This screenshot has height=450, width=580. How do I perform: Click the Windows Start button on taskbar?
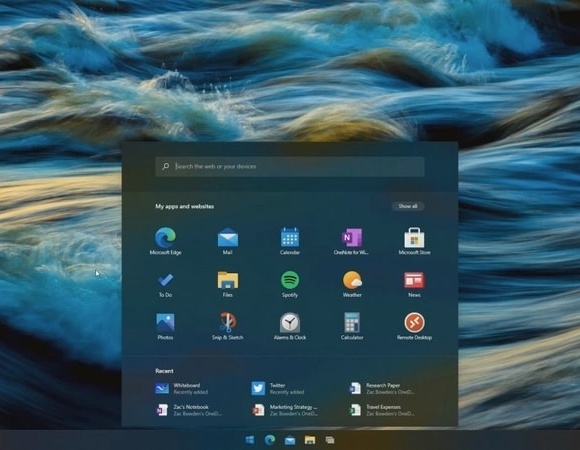point(250,440)
